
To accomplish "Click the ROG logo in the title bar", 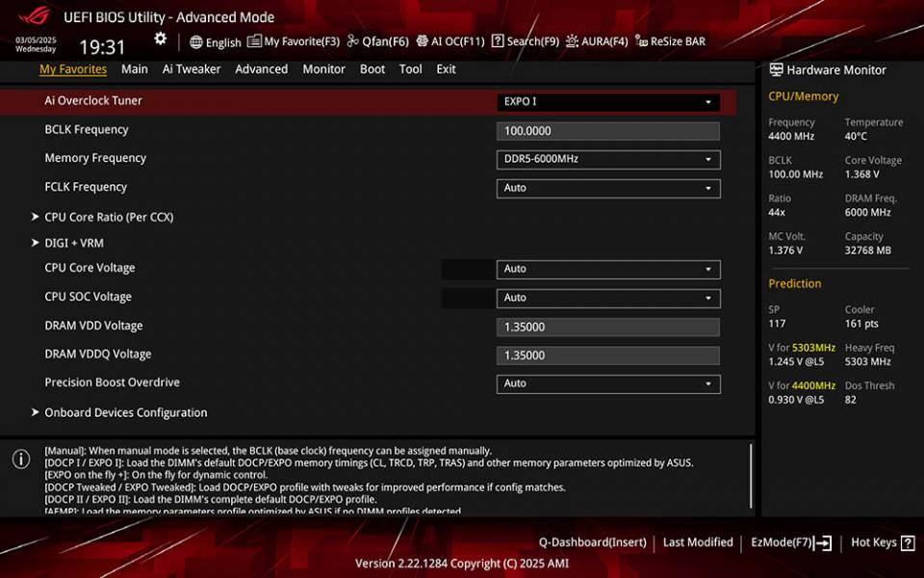I will (35, 15).
